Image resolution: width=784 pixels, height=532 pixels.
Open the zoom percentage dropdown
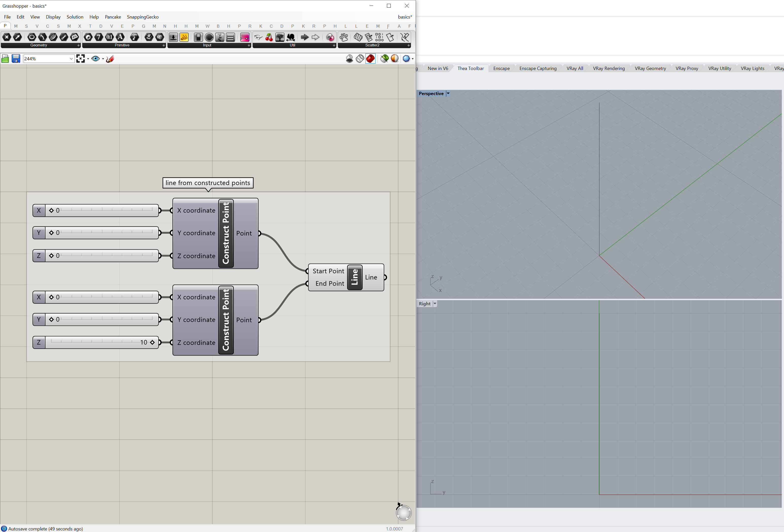click(71, 59)
